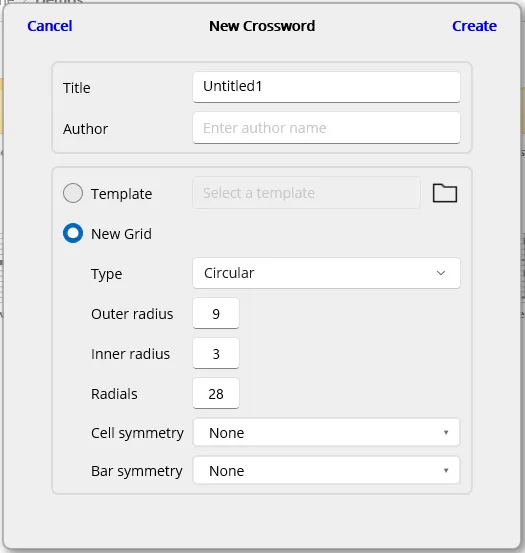Click the Cancel link
Screen dimensions: 525x553
50,26
